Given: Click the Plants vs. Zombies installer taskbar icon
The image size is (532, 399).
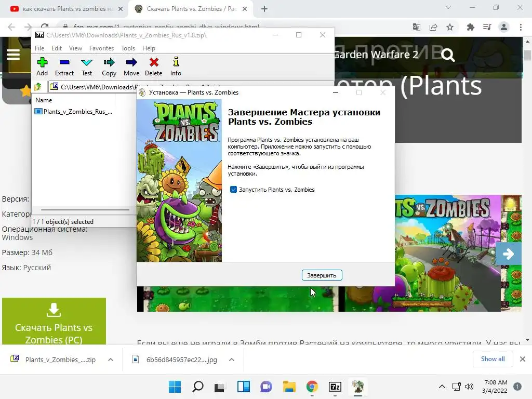Looking at the screenshot, I should (357, 387).
